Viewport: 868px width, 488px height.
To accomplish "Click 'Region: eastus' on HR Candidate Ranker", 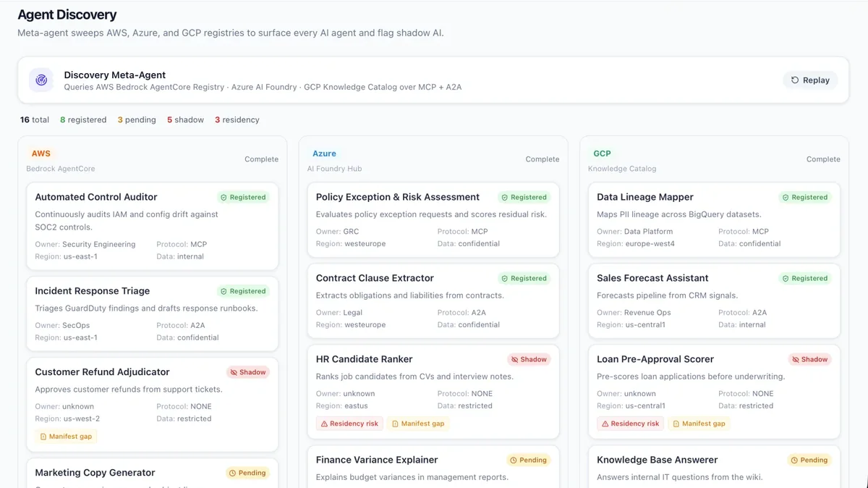I will (x=342, y=406).
